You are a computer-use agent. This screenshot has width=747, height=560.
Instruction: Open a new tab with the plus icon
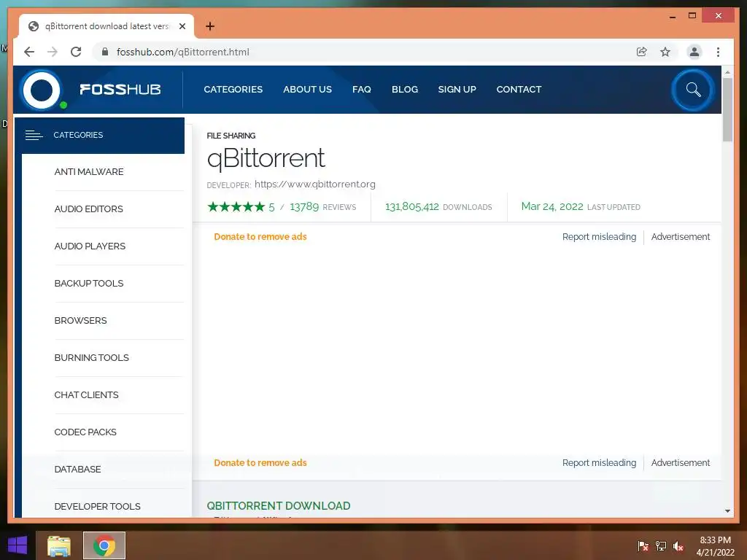[210, 26]
